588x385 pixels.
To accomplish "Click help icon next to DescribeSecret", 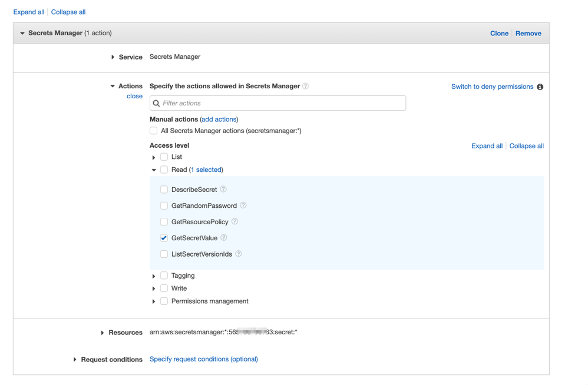I will tap(223, 189).
